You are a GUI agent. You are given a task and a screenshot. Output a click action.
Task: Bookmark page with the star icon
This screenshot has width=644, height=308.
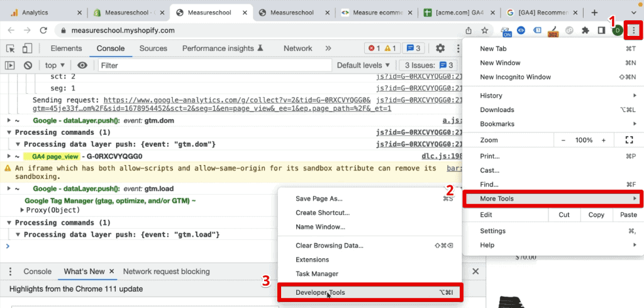coord(485,30)
